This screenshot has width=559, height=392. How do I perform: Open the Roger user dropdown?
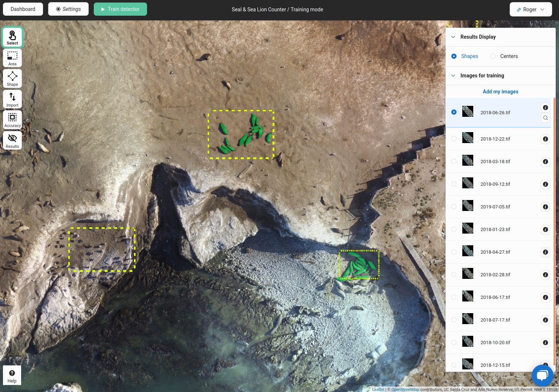tap(531, 9)
